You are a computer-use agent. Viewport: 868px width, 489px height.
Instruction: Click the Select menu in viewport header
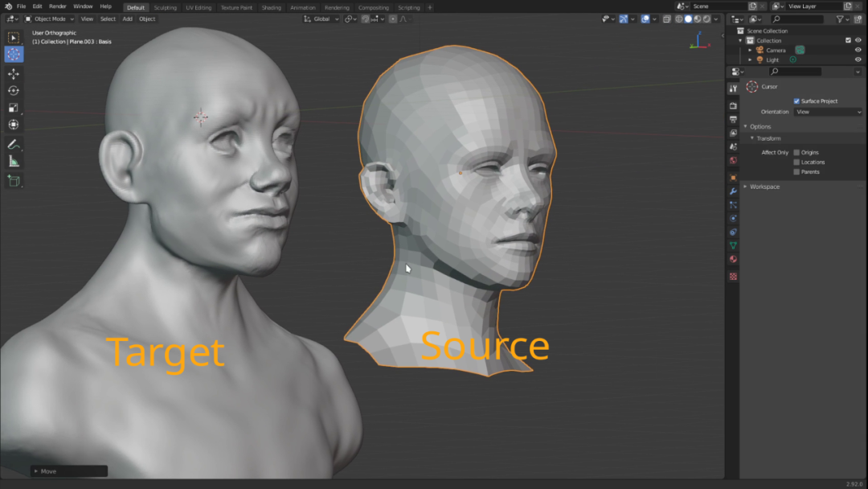pos(108,18)
